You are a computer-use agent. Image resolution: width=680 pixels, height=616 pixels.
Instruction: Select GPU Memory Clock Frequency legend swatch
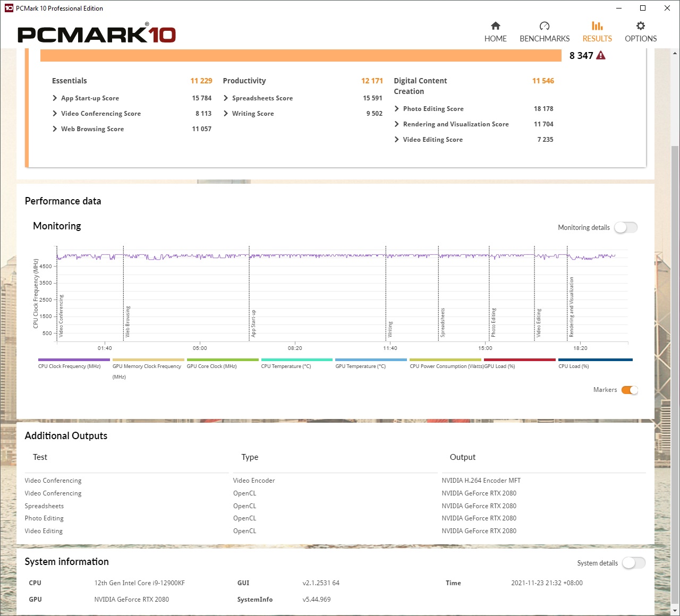tap(148, 360)
